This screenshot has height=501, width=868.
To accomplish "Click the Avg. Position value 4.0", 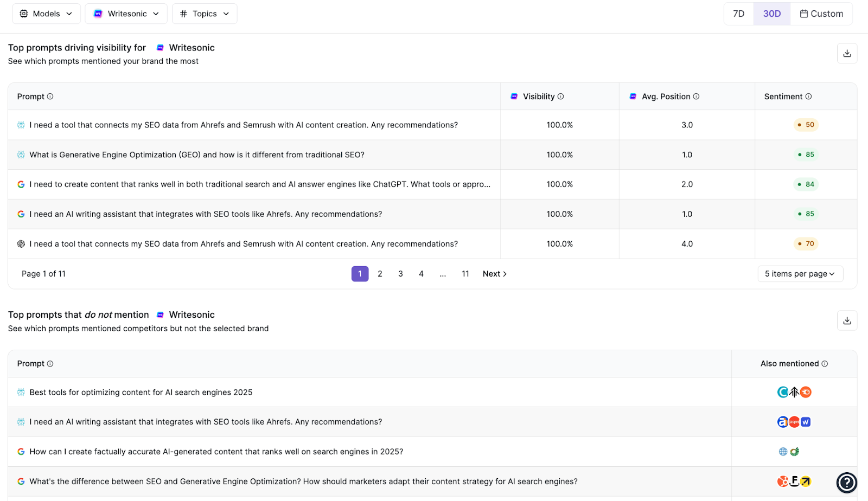I will 687,244.
